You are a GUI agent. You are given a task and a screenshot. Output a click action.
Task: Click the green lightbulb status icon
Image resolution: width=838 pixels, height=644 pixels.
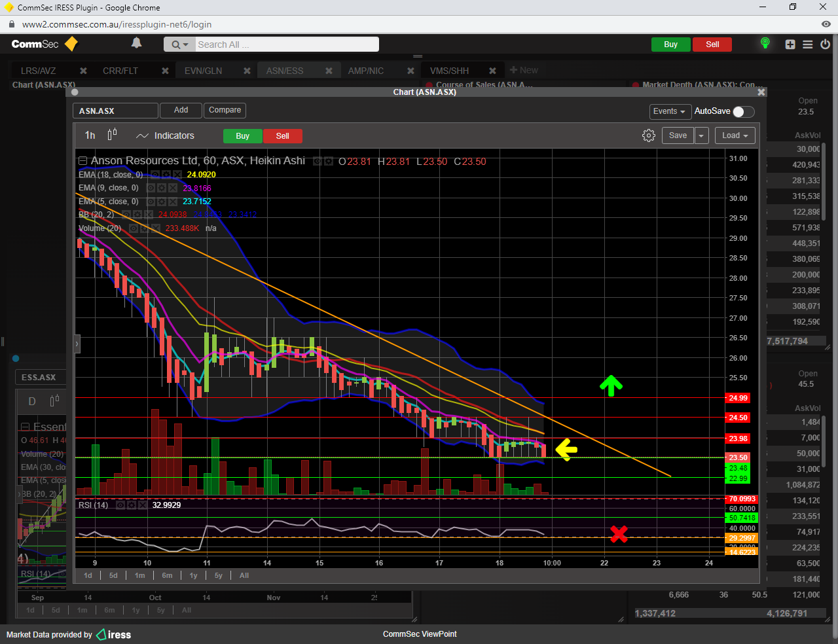tap(765, 43)
